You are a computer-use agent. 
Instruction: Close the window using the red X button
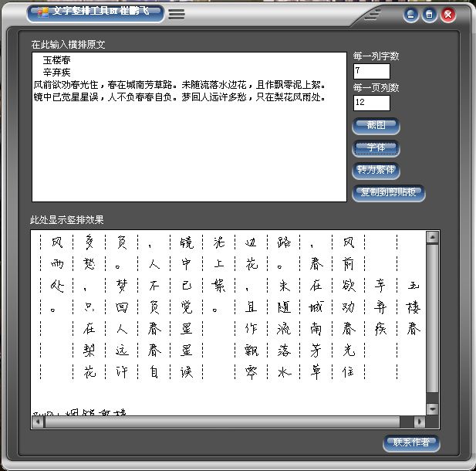click(x=448, y=14)
